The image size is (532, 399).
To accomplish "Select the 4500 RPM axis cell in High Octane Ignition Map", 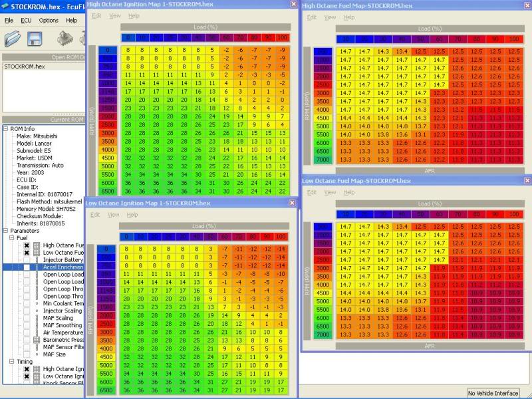I will point(108,158).
